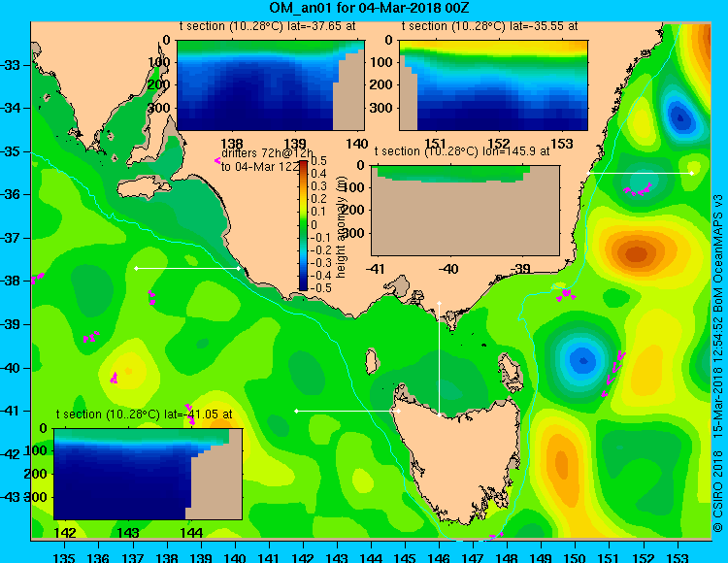Viewport: 728px width, 563px height.
Task: Click the magenta drifter arrow beside the drifters legend
Action: pyautogui.click(x=216, y=160)
